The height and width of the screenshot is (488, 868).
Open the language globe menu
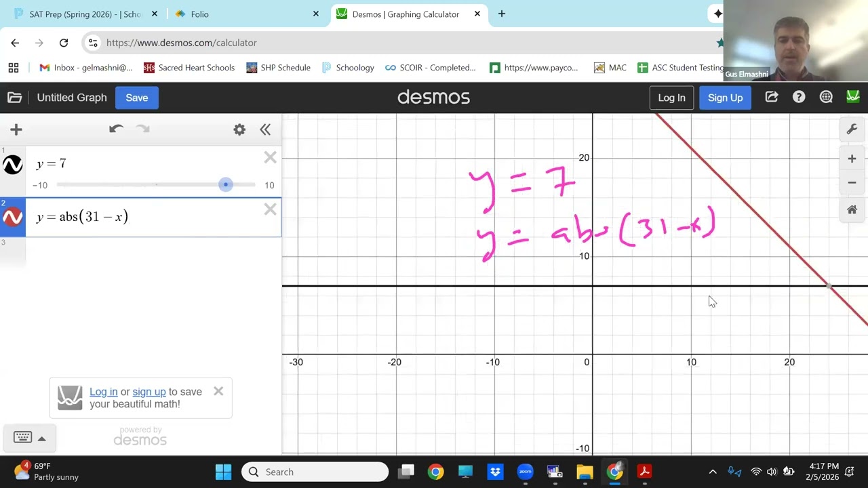(x=826, y=98)
